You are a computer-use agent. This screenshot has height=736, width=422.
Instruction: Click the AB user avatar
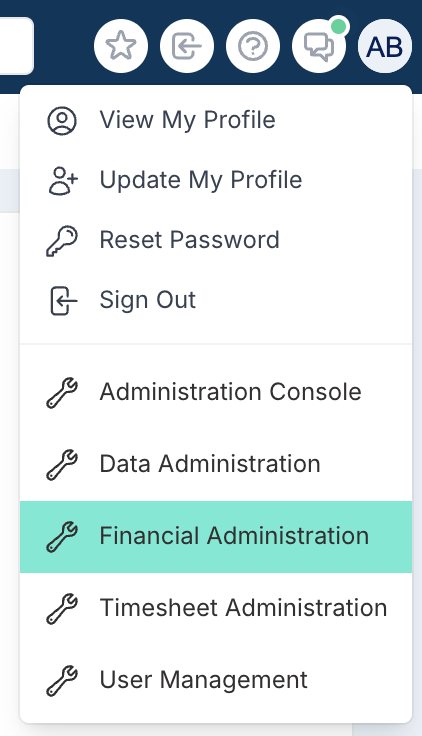tap(385, 46)
